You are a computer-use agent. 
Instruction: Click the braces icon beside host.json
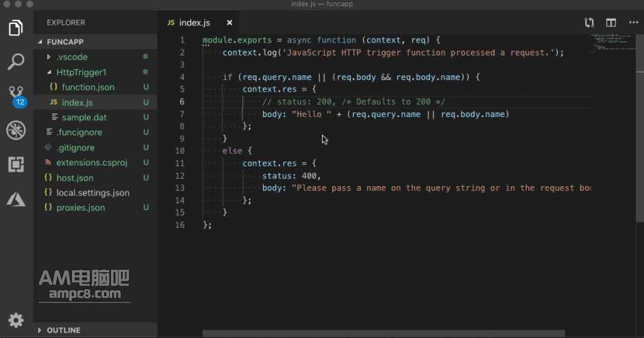48,178
